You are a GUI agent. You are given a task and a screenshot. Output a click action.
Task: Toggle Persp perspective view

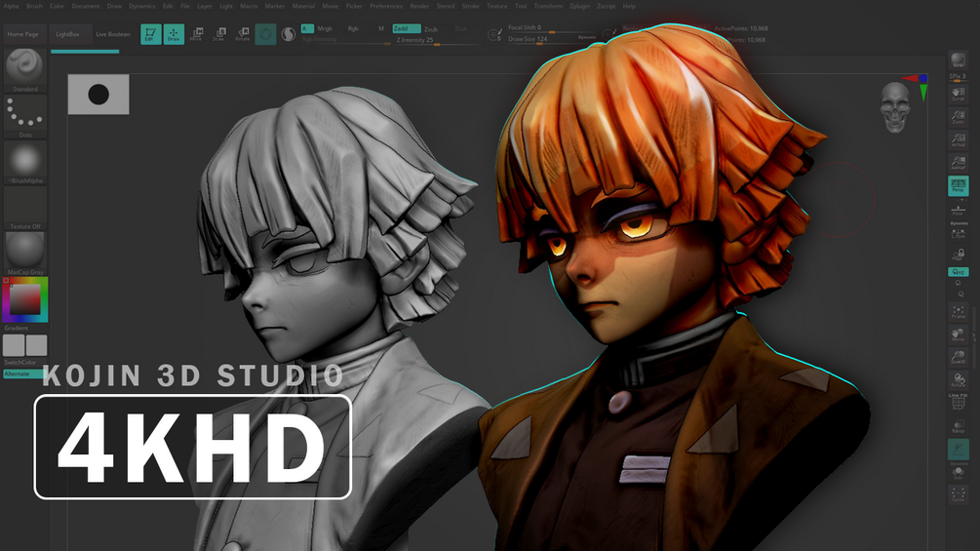(959, 186)
